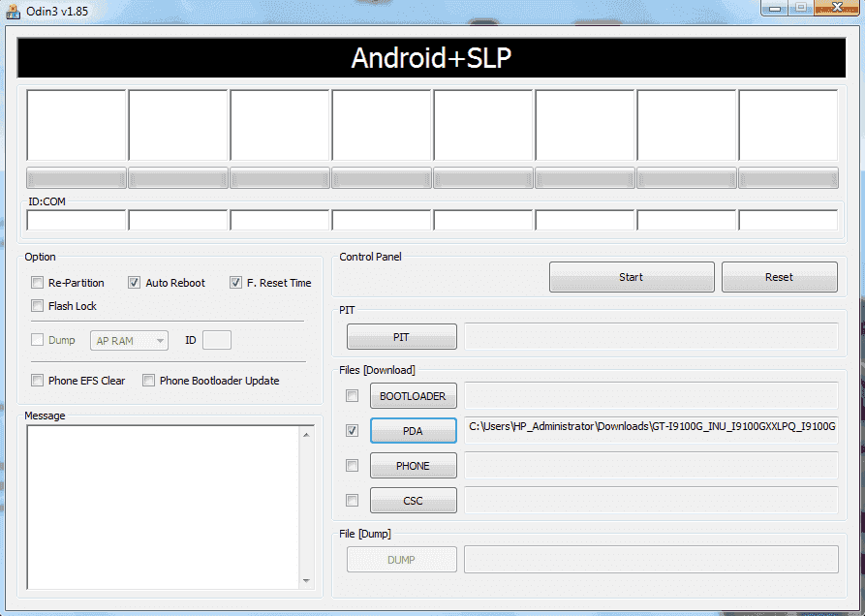The image size is (865, 616).
Task: Click the BOOTLOADER browse button
Action: 414,396
